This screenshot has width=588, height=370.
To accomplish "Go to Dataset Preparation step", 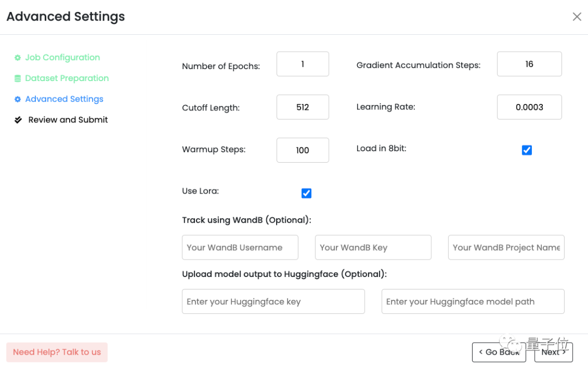I will tap(66, 78).
